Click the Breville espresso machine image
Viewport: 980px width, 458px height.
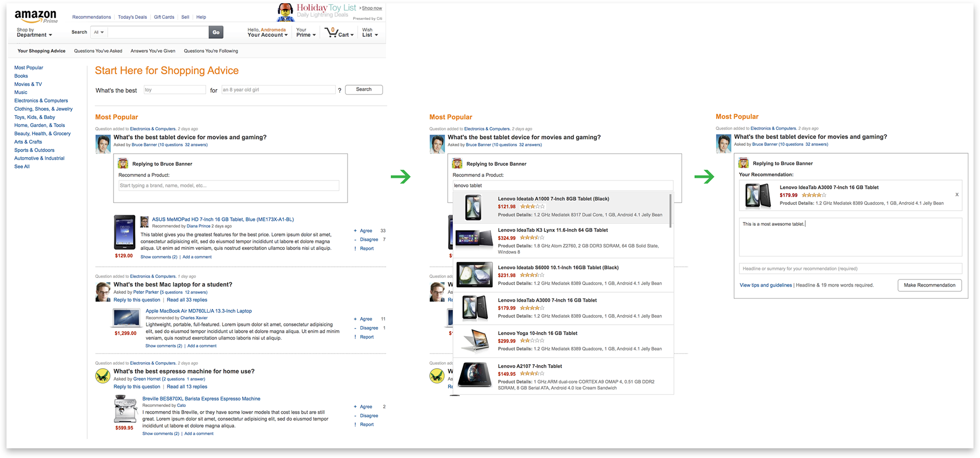[125, 410]
